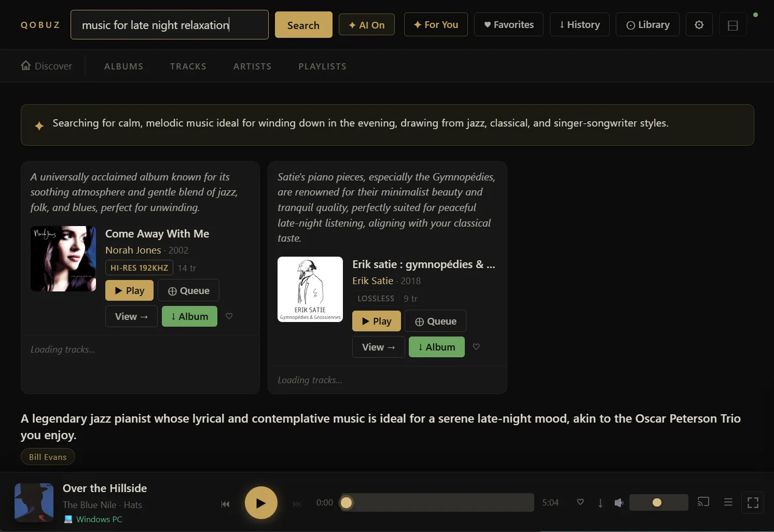The image size is (774, 532).
Task: Enter fullscreen player mode
Action: (753, 502)
